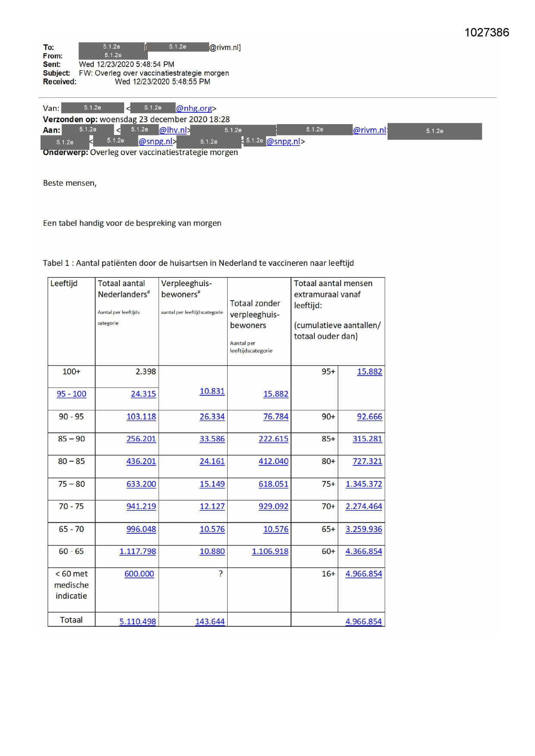Click the 941.219 link in 70 - 75 row
Image resolution: width=535 pixels, height=756 pixels.
[x=141, y=506]
